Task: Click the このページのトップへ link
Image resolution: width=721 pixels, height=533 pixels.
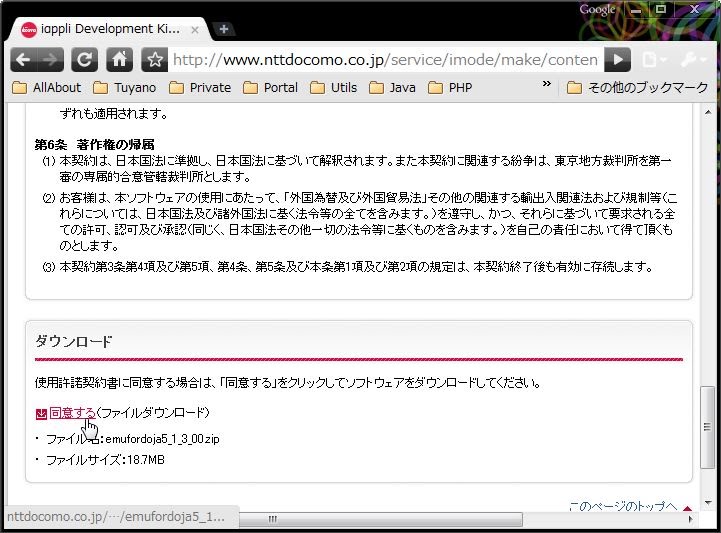Action: (622, 506)
